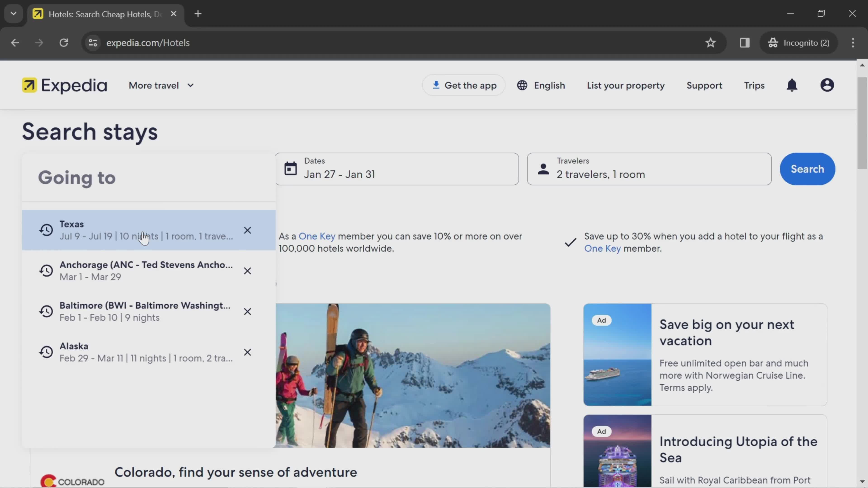
Task: Select the Anchorage recent search suggestion
Action: pos(146,270)
